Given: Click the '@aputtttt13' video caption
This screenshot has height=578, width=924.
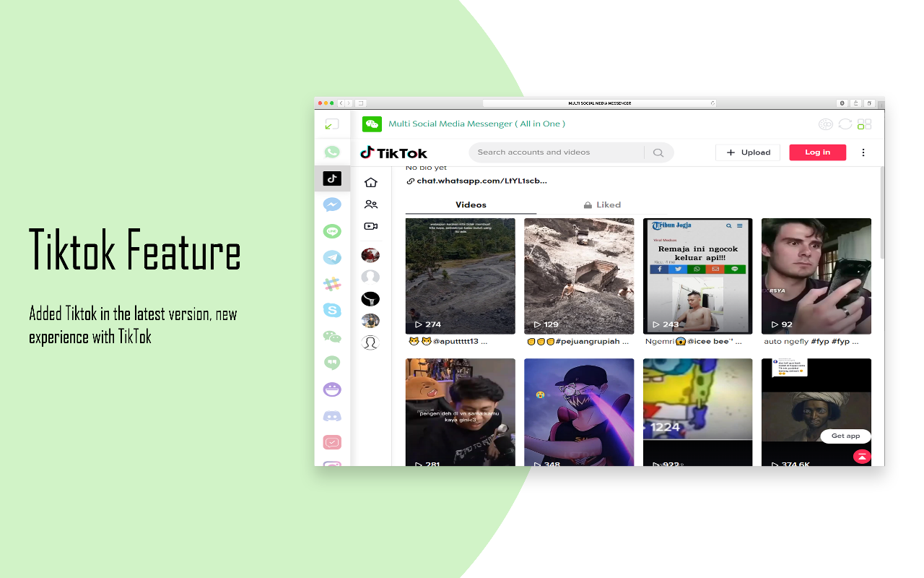Looking at the screenshot, I should click(448, 342).
